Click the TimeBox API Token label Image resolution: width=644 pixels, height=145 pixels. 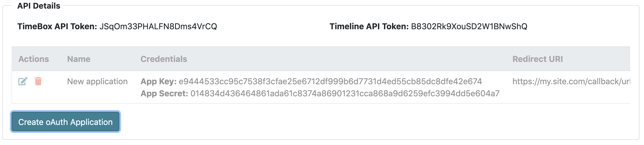click(57, 26)
